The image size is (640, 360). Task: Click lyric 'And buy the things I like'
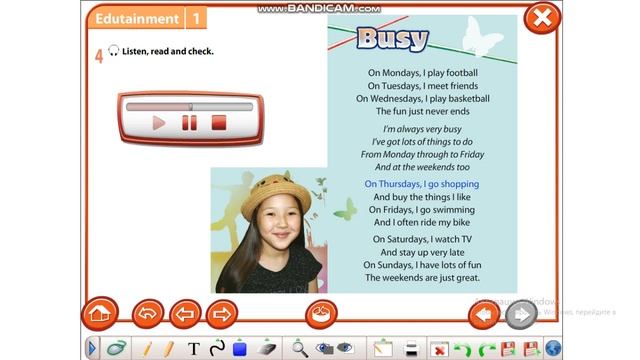click(422, 197)
